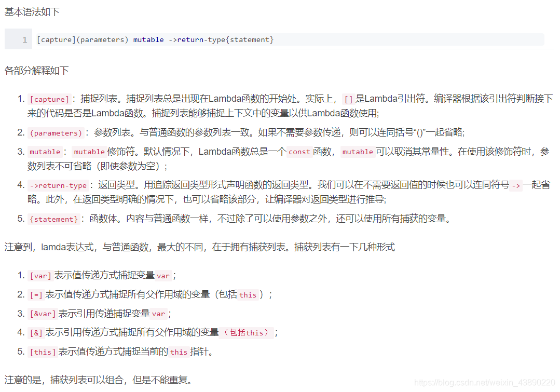560x392 pixels.
Task: Click the lambda syntax code line
Action: pyautogui.click(x=155, y=39)
